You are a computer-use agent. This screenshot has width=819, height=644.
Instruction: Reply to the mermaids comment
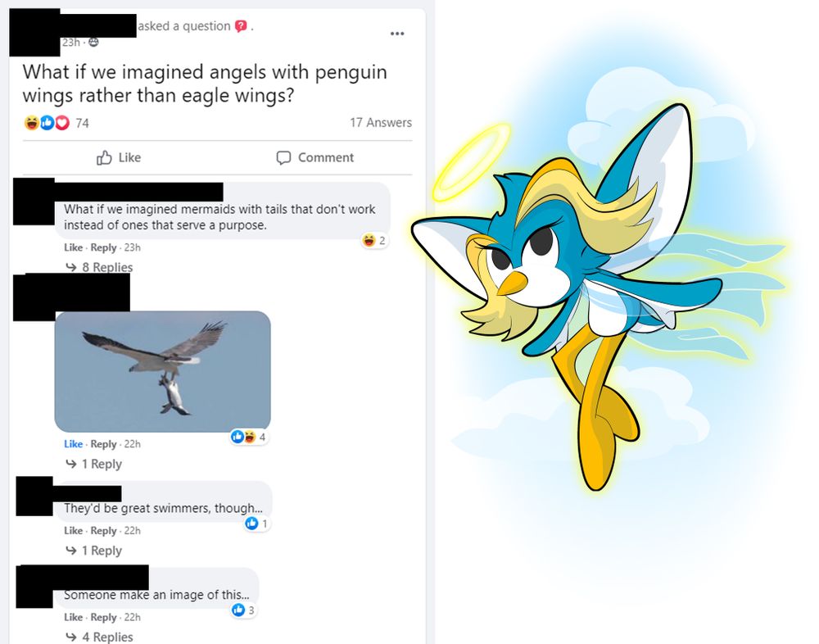(103, 247)
